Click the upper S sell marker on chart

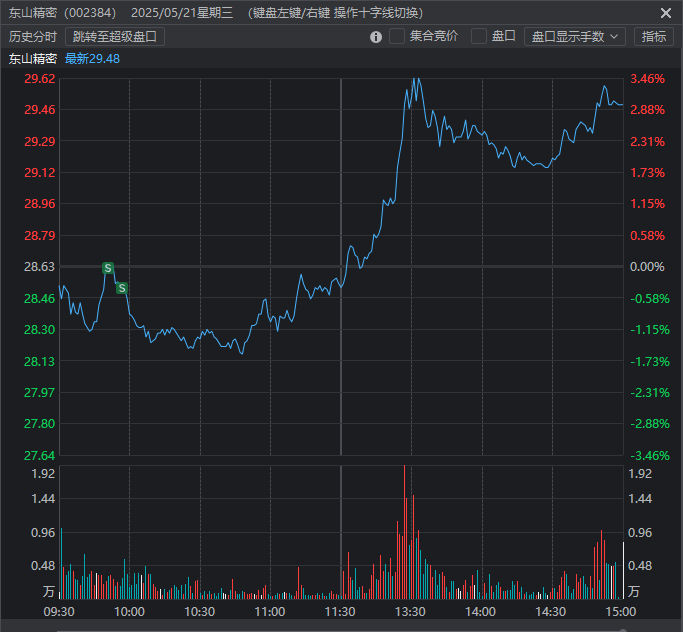click(108, 268)
